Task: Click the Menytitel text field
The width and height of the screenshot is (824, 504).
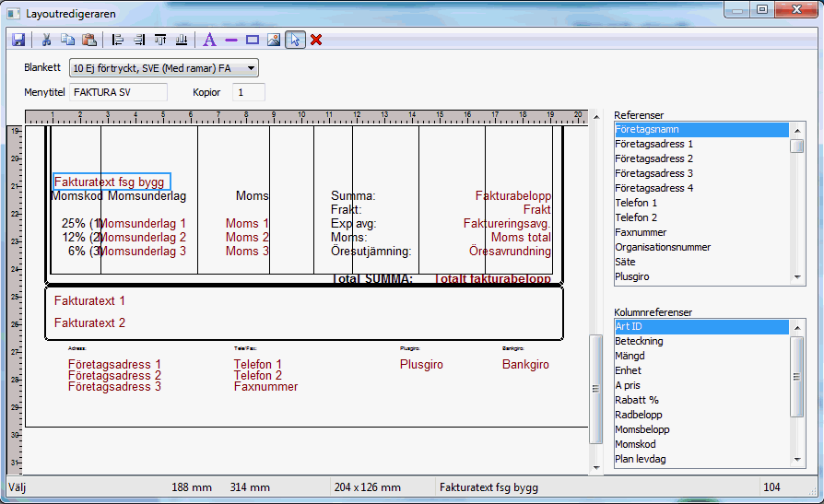Action: [x=118, y=92]
